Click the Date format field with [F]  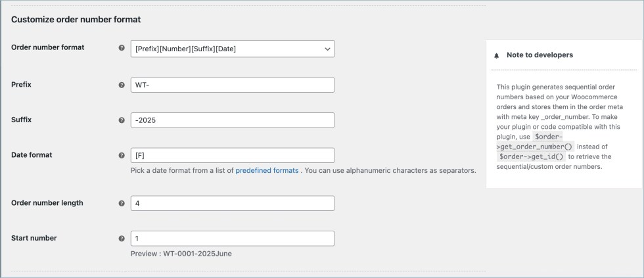233,156
